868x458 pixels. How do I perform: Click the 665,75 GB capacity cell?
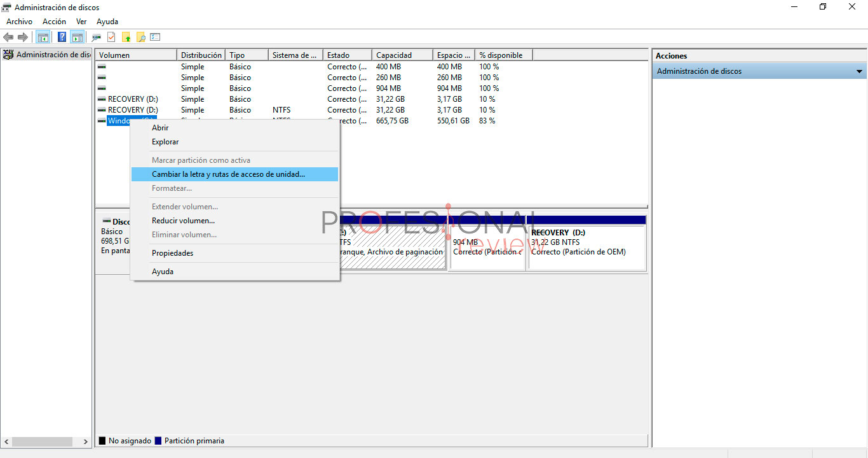[x=391, y=121]
